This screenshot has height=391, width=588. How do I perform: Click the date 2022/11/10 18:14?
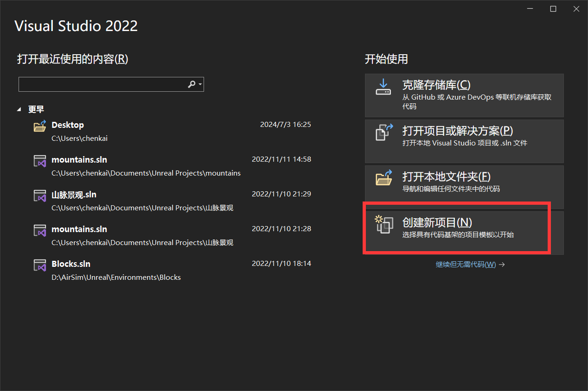(x=281, y=264)
